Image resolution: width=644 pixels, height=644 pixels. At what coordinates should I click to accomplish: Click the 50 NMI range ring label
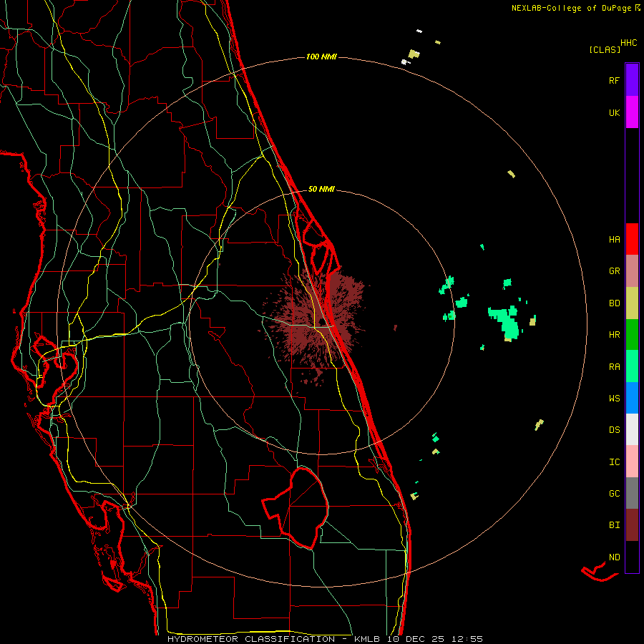coord(321,190)
